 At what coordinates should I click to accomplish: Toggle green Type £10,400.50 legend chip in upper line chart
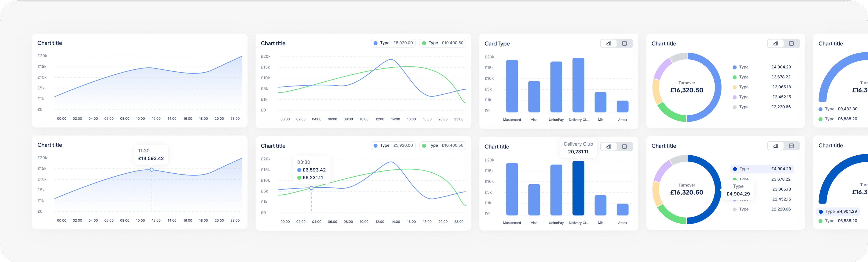[x=442, y=43]
